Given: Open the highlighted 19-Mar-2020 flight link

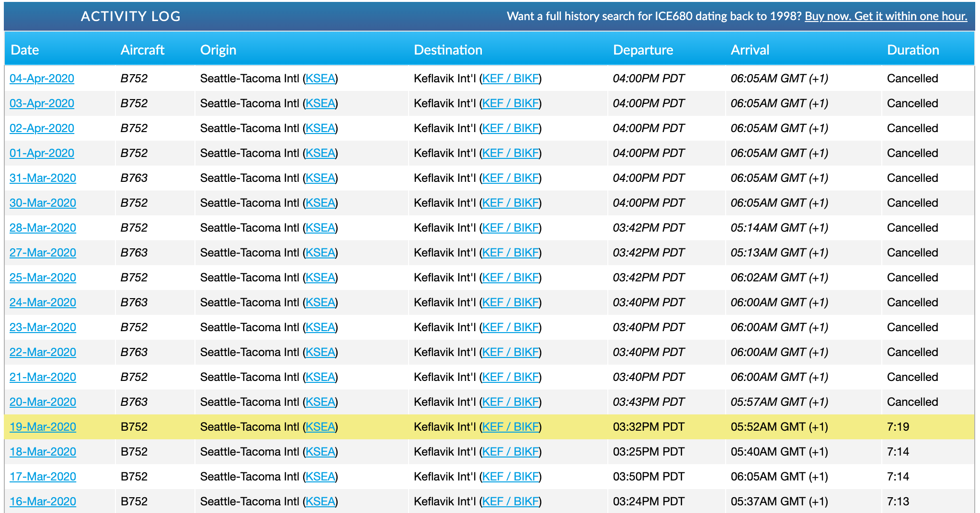Looking at the screenshot, I should [x=43, y=427].
